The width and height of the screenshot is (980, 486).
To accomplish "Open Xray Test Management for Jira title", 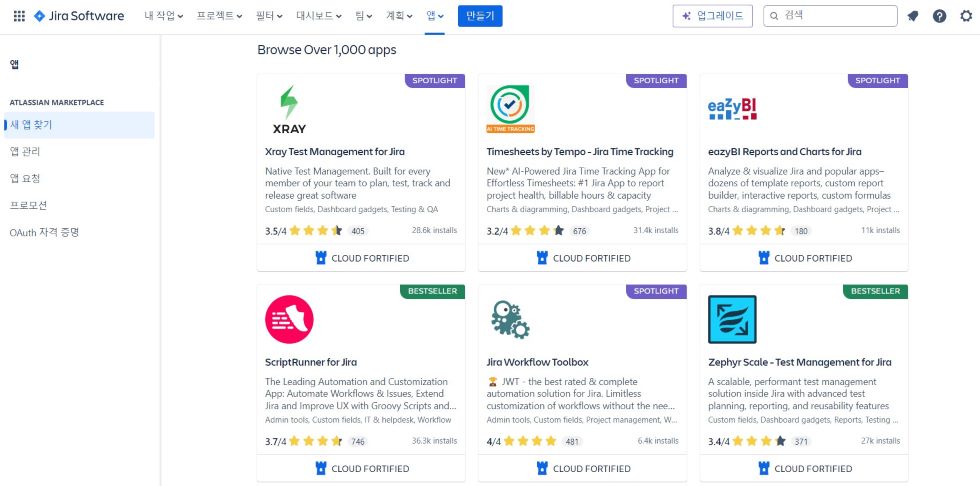I will 335,152.
